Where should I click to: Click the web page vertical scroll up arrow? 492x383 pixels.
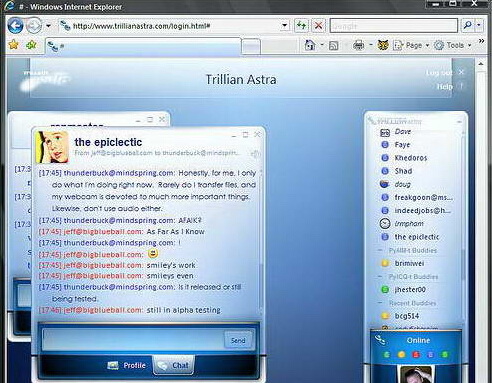(x=481, y=64)
